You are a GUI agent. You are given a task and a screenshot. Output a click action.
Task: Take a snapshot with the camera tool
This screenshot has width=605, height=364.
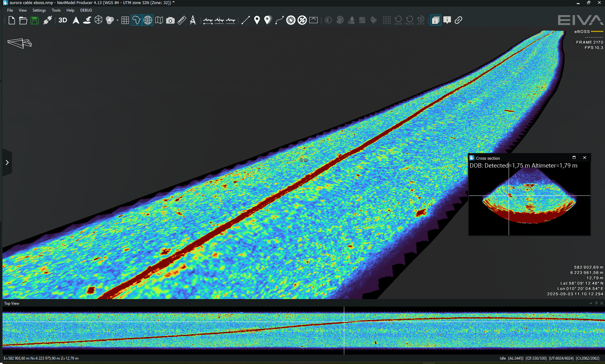[x=170, y=20]
